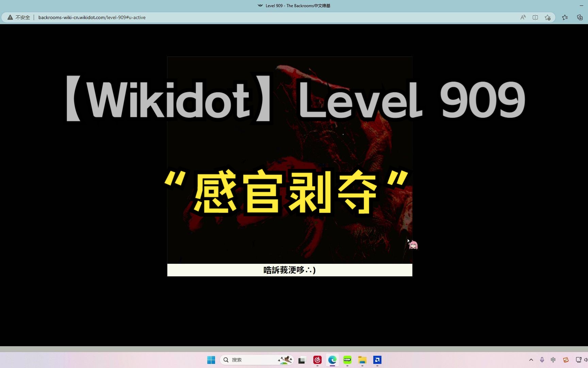Open File Explorer from taskbar
Viewport: 588px width, 368px height.
362,360
